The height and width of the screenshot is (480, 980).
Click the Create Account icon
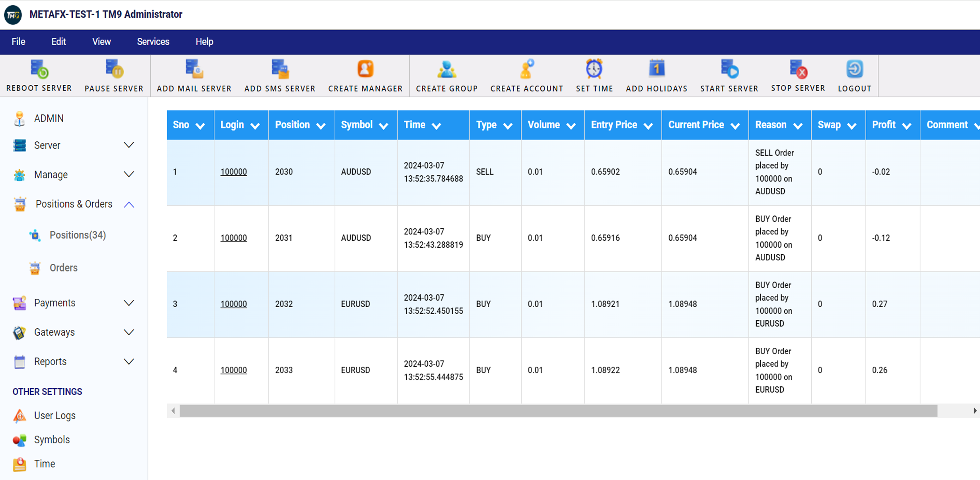pos(527,69)
